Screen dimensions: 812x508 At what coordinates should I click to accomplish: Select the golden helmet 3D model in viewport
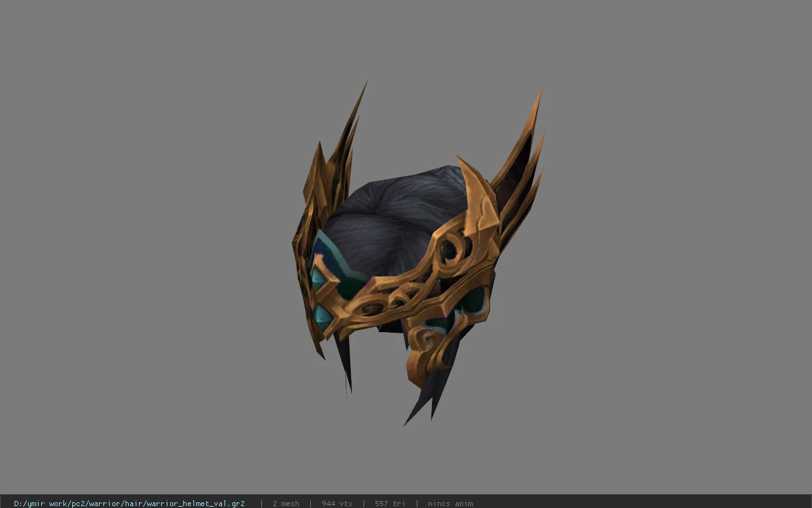(x=417, y=254)
